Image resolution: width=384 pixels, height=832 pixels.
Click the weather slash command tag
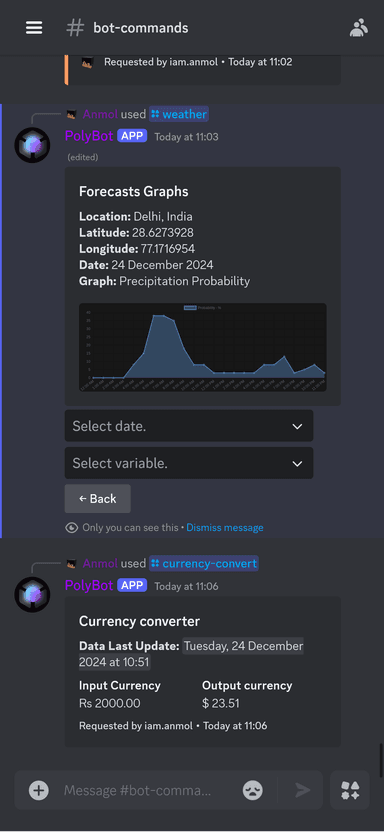(179, 114)
